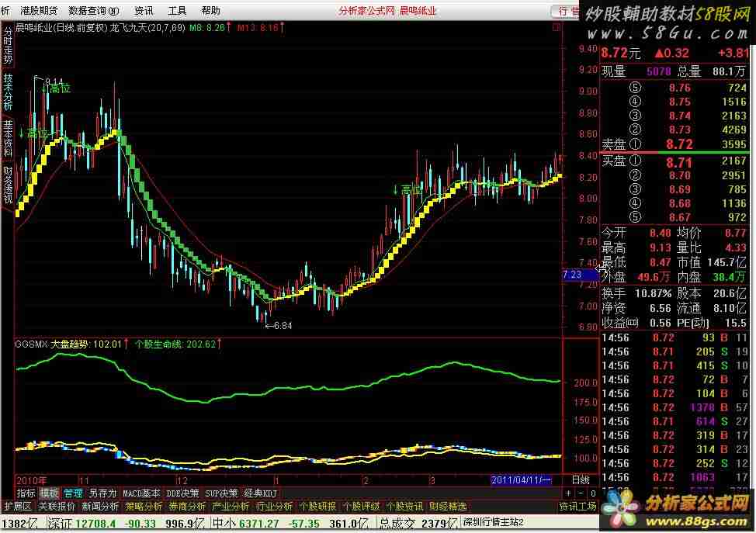The height and width of the screenshot is (533, 756).
Task: Click the 总量 value 88.1万
Action: point(729,72)
